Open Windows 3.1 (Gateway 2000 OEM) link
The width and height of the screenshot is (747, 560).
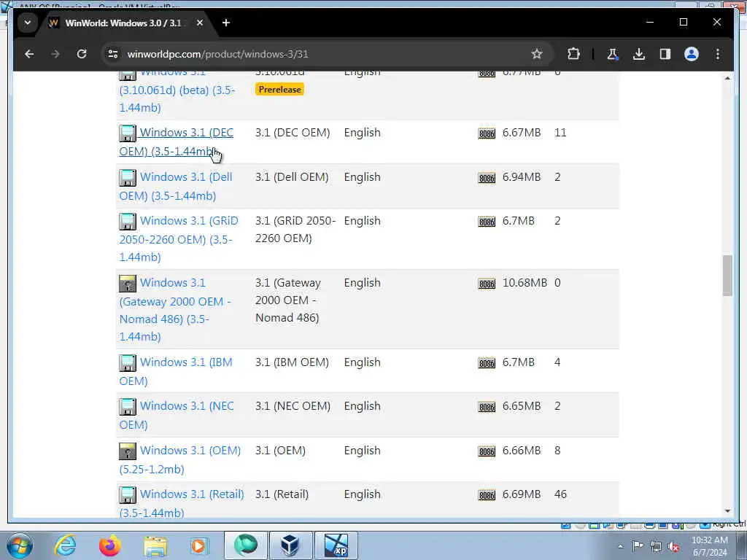[x=175, y=309]
